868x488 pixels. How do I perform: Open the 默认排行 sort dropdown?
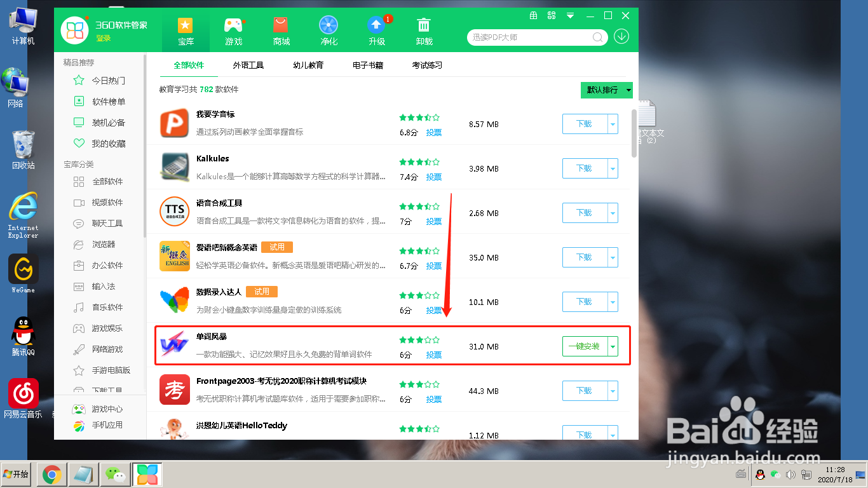tap(607, 90)
